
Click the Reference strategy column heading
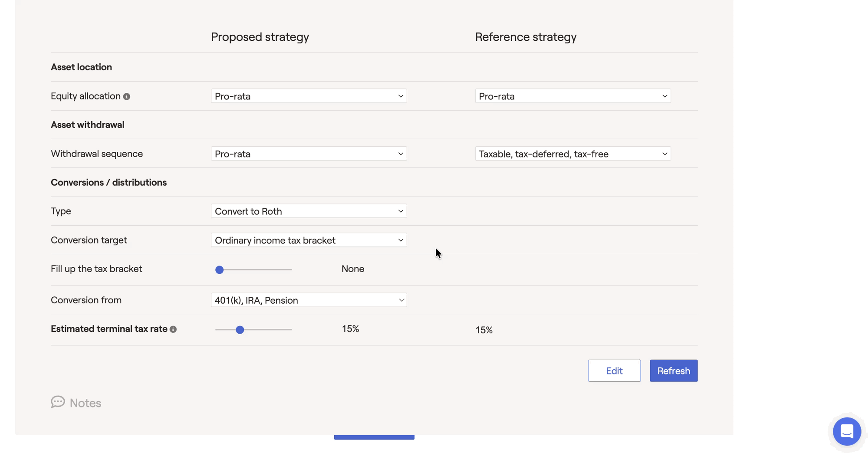525,37
